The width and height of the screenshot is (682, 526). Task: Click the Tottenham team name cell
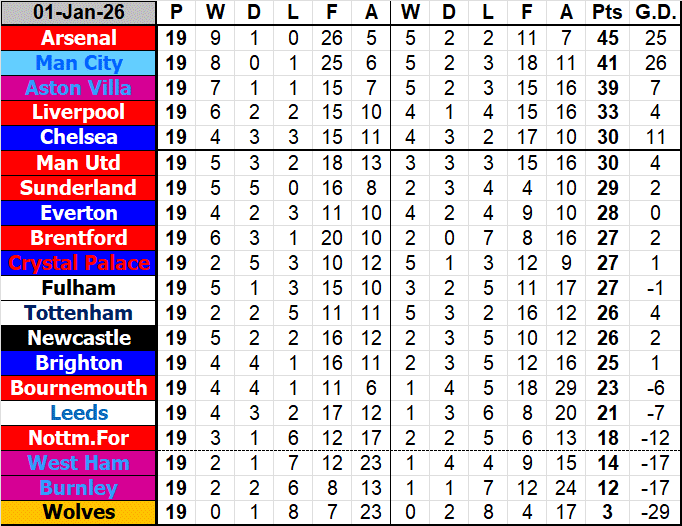[x=79, y=313]
